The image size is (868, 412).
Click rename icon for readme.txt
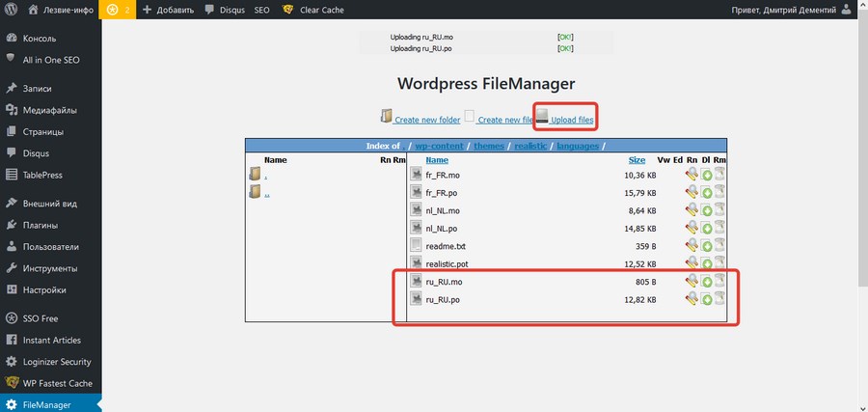(x=692, y=245)
